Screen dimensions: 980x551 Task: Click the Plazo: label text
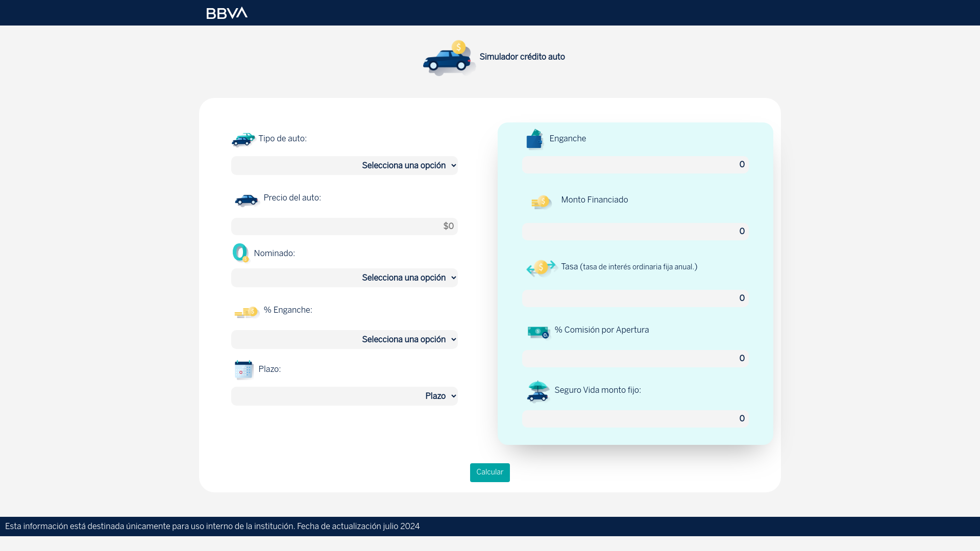click(269, 369)
